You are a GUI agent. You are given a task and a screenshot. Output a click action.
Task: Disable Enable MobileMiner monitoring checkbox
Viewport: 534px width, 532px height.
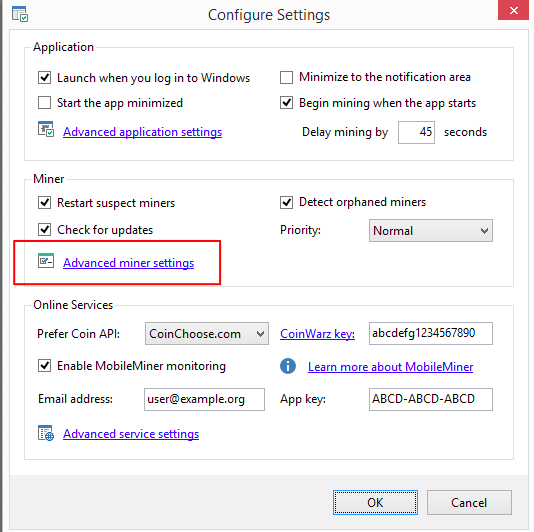(45, 365)
